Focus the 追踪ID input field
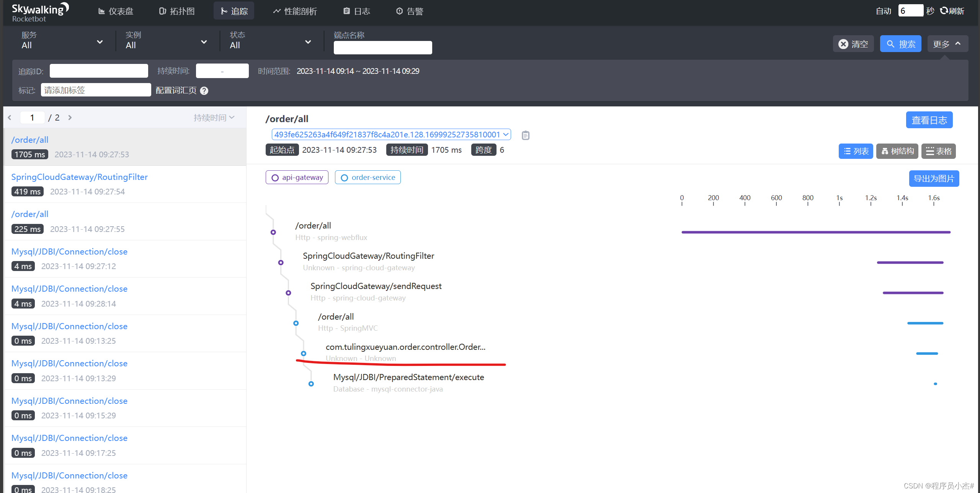This screenshot has width=980, height=493. pos(99,71)
